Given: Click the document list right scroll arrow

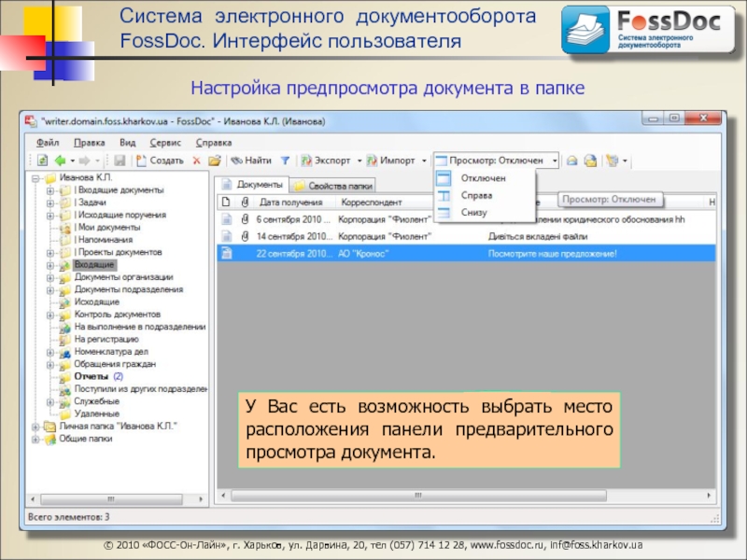Looking at the screenshot, I should click(x=709, y=496).
